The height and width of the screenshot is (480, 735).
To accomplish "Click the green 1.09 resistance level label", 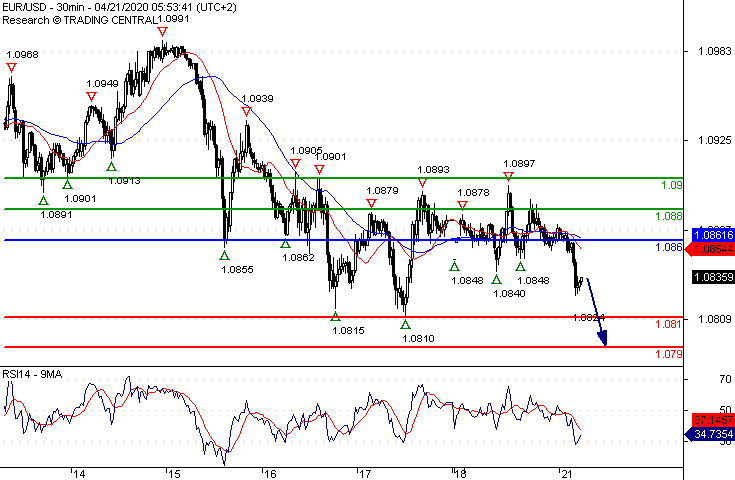I will click(x=671, y=185).
